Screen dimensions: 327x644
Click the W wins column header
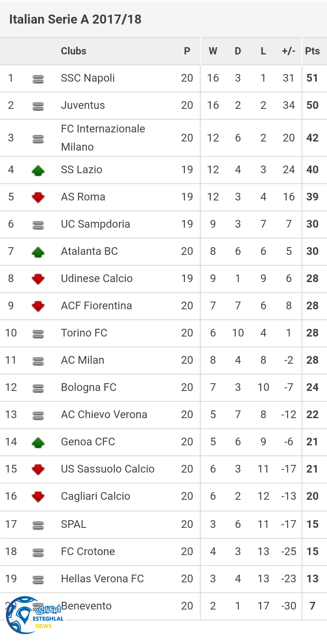pos(213,51)
